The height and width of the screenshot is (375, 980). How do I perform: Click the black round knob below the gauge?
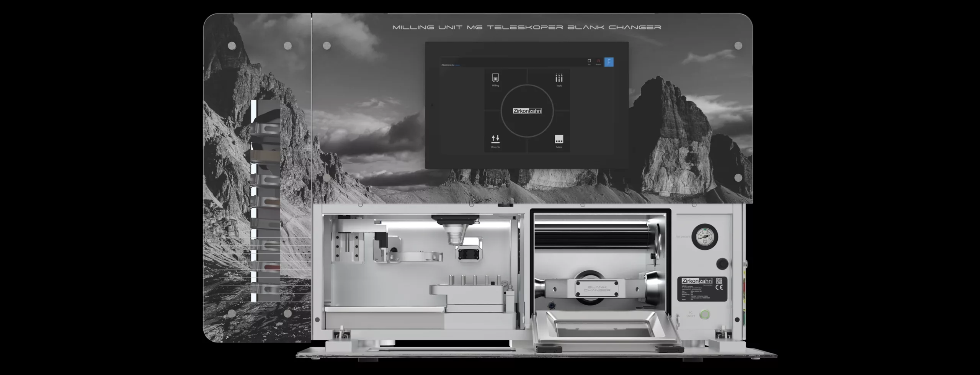pos(722,264)
